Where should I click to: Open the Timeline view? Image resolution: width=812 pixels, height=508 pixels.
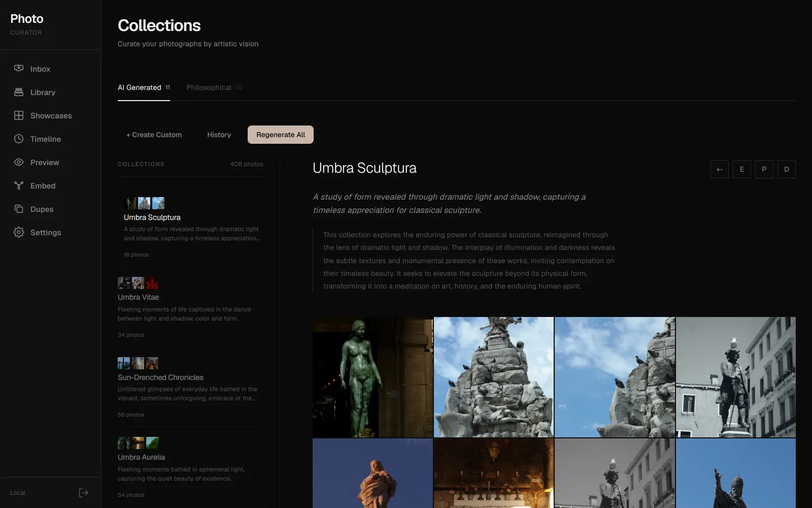(51, 139)
